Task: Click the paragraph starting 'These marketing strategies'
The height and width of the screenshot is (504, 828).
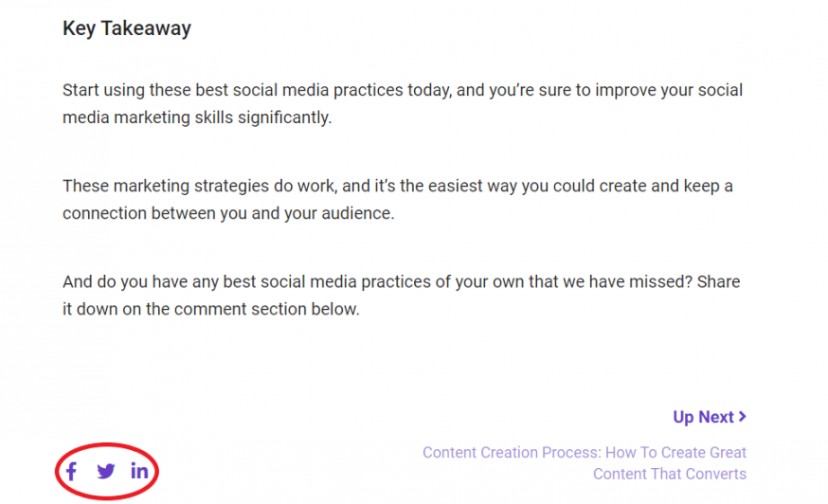Action: 398,199
